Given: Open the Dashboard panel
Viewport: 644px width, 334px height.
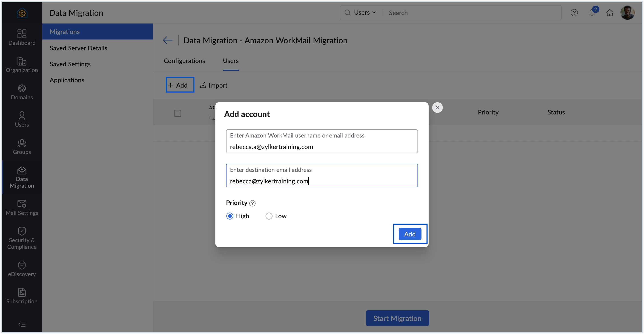Looking at the screenshot, I should tap(22, 37).
